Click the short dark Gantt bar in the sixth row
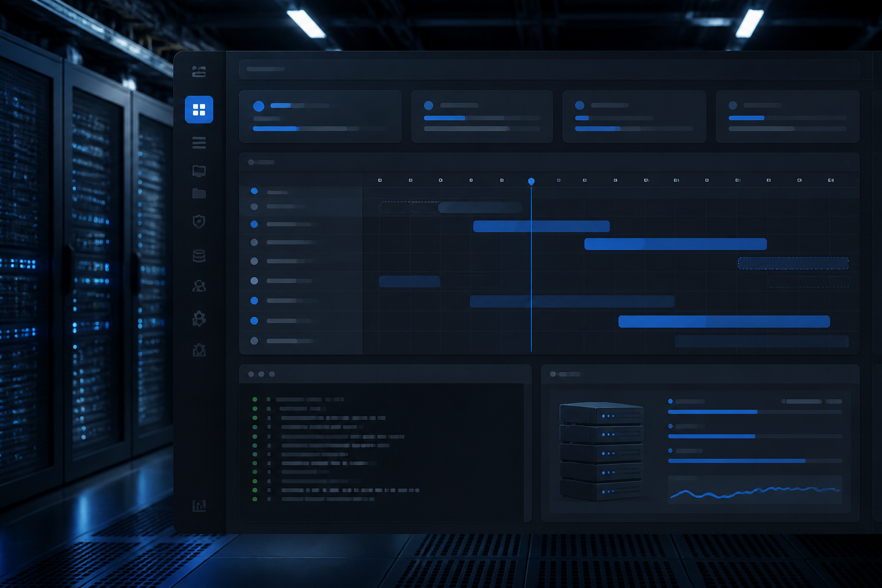The height and width of the screenshot is (588, 882). coord(409,281)
